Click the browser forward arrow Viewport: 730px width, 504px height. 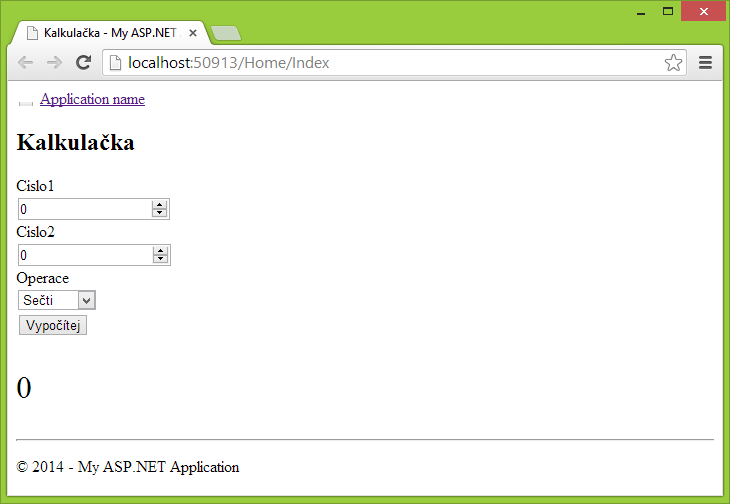click(x=54, y=62)
